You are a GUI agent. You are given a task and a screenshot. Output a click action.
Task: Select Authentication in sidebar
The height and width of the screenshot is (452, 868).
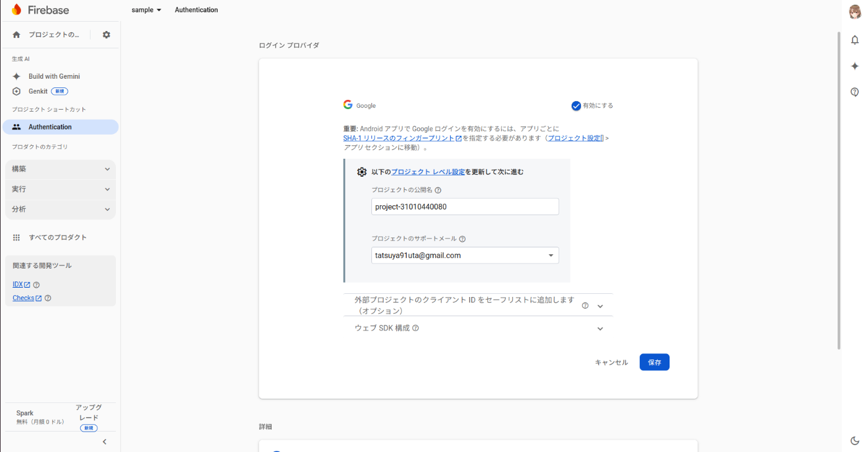point(60,127)
